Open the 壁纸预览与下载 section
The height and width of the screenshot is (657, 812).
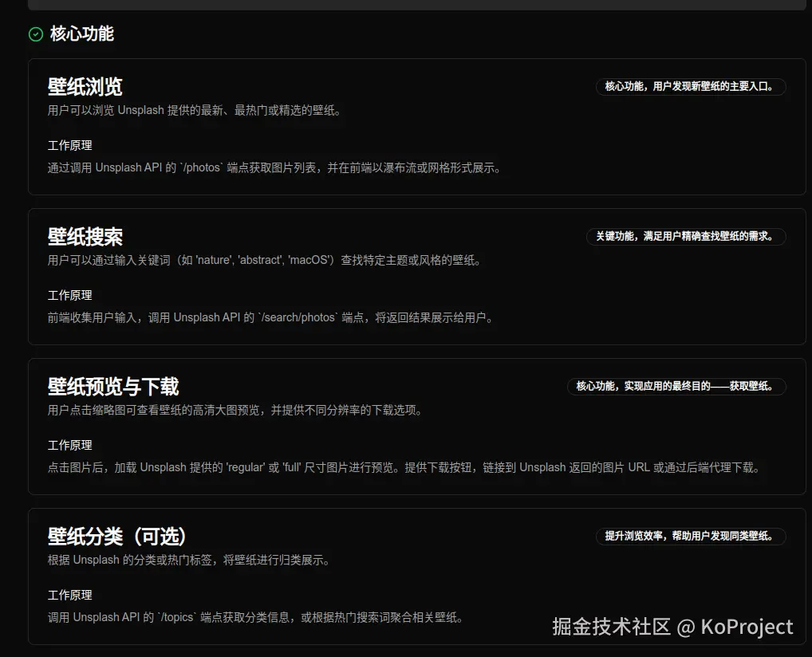[112, 387]
